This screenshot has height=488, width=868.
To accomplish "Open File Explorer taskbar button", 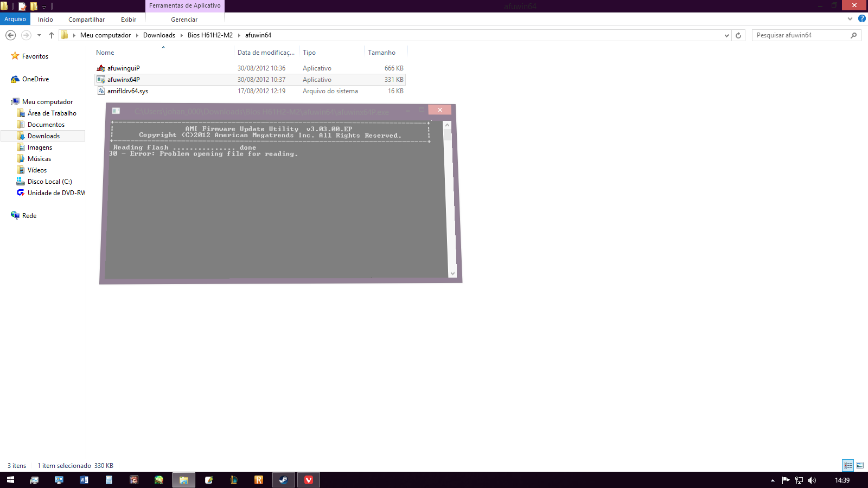I will click(x=184, y=480).
